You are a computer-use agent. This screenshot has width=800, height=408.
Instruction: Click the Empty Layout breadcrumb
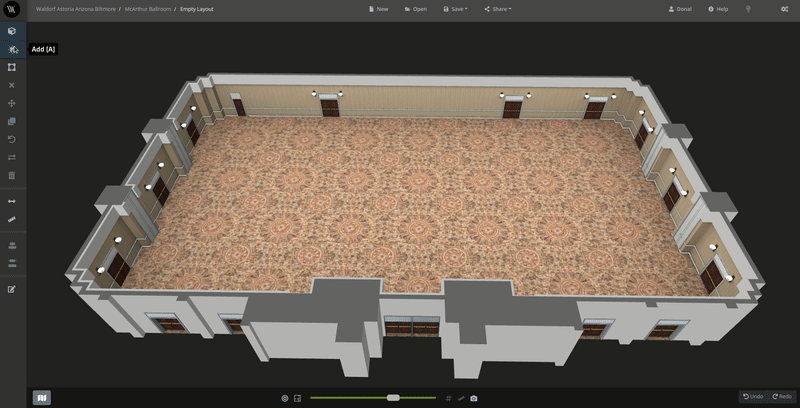[197, 9]
